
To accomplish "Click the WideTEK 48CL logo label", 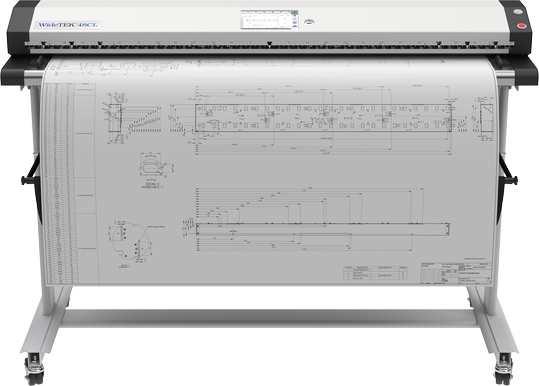I will click(68, 25).
